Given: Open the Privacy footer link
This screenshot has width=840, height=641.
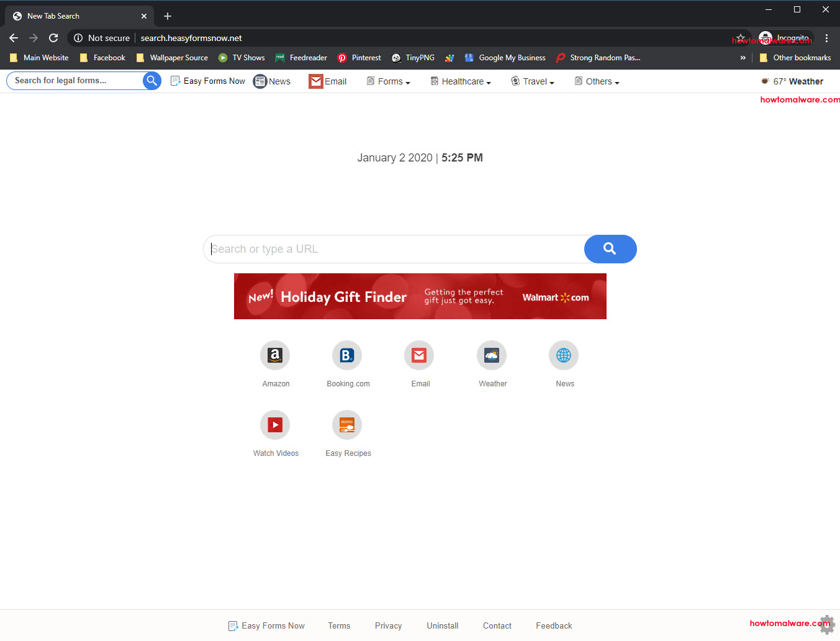Looking at the screenshot, I should coord(388,626).
